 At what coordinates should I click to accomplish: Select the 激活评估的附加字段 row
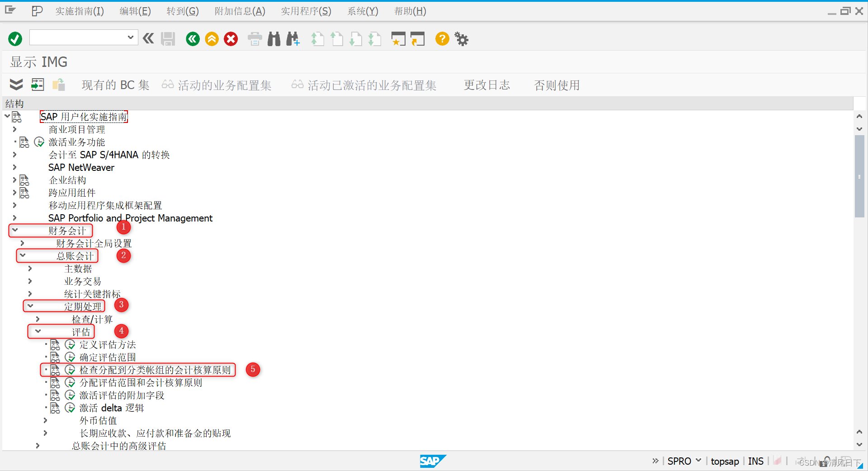[122, 396]
